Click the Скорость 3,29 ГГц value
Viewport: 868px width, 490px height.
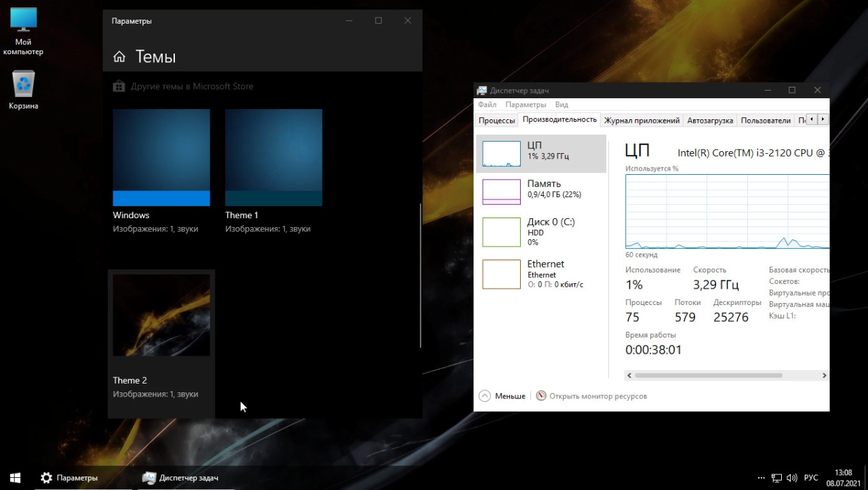716,285
